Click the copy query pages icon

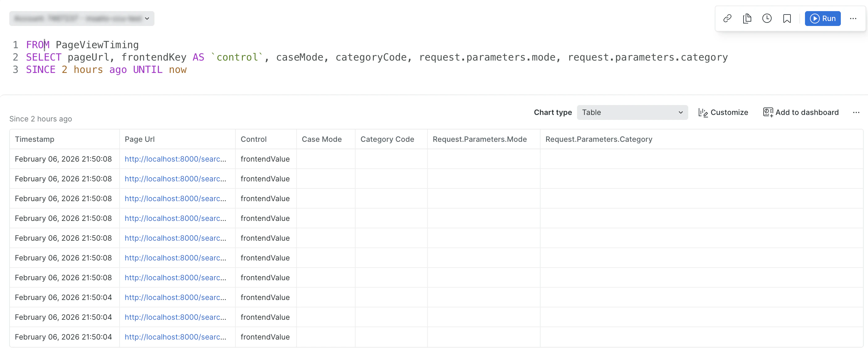[x=747, y=18]
